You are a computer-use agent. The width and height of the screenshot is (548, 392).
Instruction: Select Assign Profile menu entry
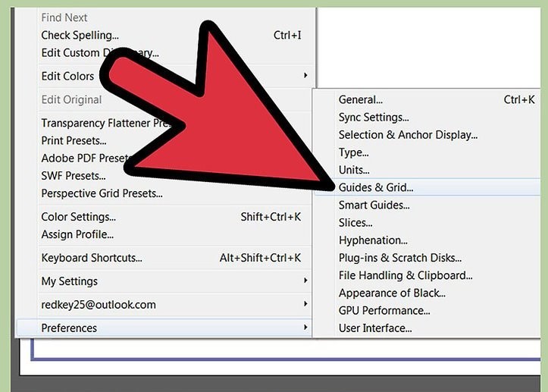click(x=77, y=234)
